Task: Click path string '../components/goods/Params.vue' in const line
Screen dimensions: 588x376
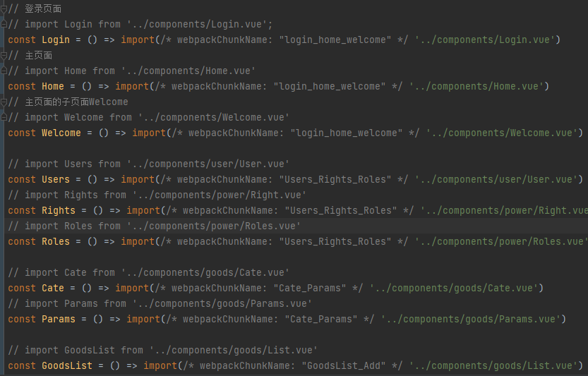Action: (471, 319)
